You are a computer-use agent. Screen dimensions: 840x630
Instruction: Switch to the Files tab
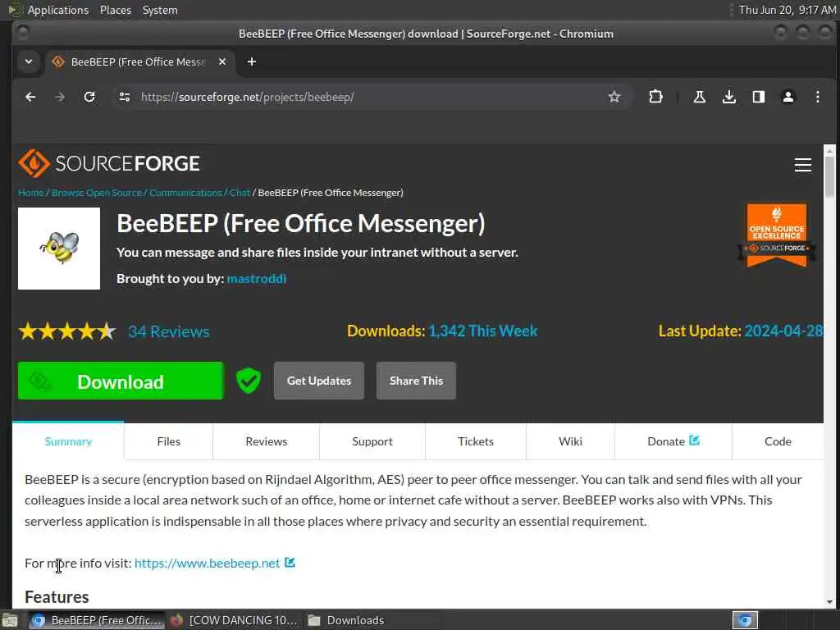(169, 441)
